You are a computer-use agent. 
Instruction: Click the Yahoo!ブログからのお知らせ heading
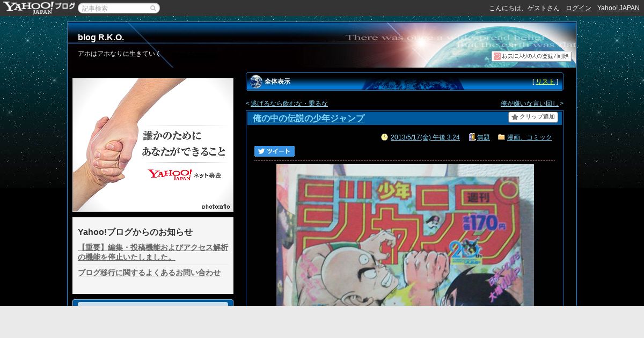tap(135, 232)
